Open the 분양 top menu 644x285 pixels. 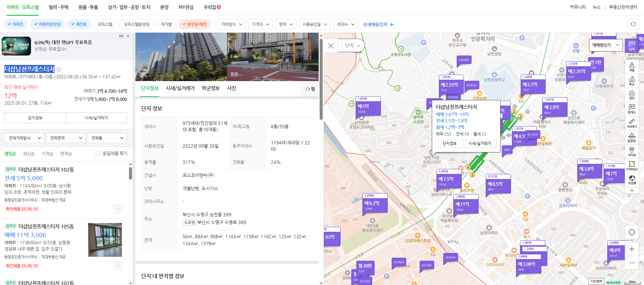164,7
